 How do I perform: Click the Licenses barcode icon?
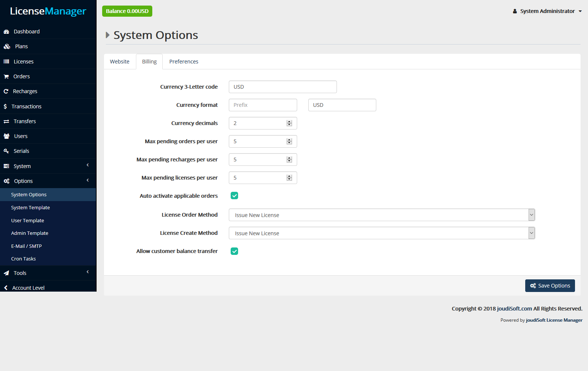6,62
